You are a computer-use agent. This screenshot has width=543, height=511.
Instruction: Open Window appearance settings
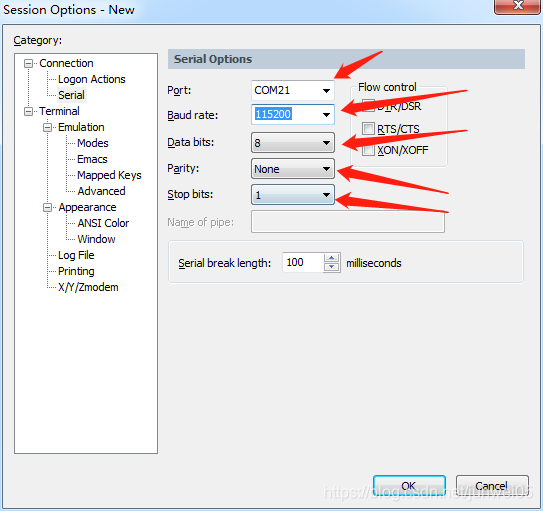[96, 239]
